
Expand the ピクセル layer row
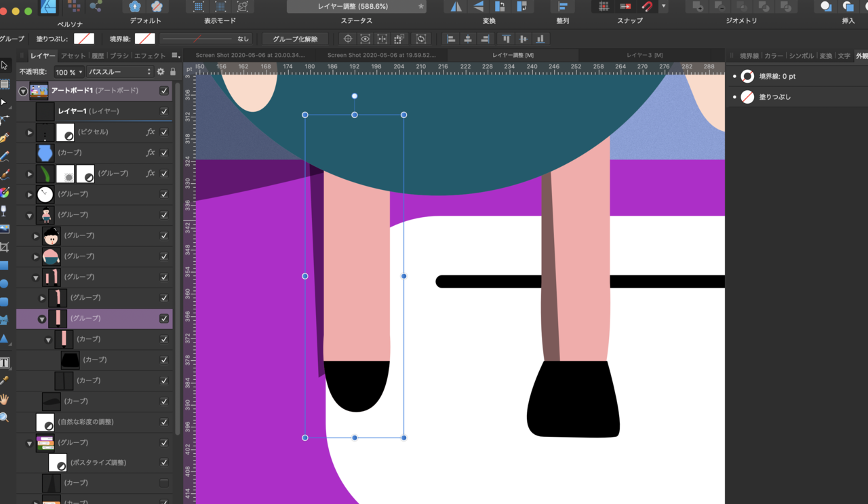[x=29, y=132]
